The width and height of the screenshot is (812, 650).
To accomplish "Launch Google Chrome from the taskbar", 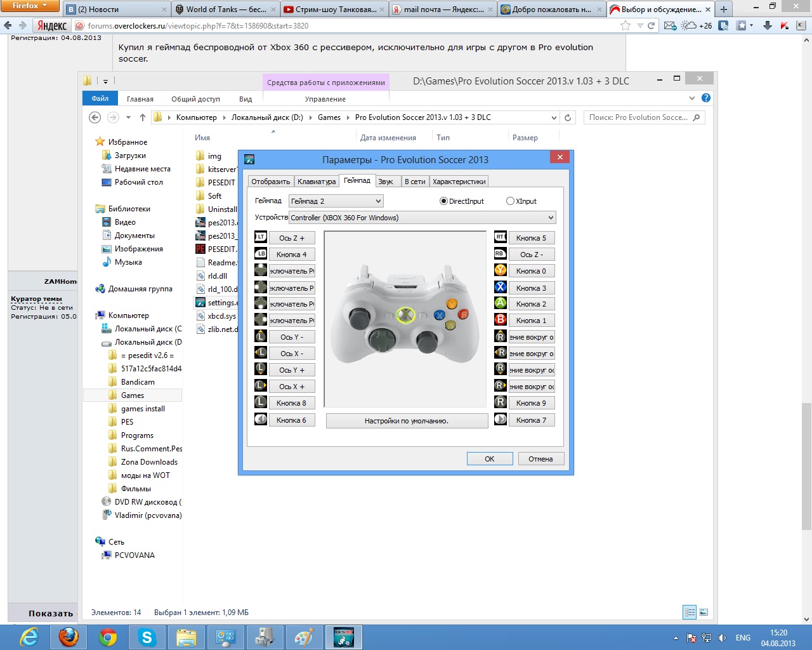I will tap(108, 637).
